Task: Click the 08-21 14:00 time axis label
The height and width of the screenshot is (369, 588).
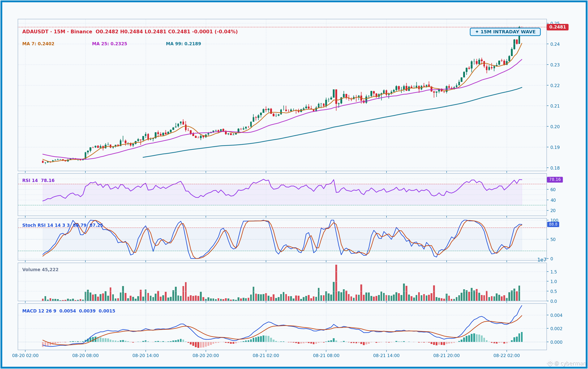Action: (x=386, y=356)
